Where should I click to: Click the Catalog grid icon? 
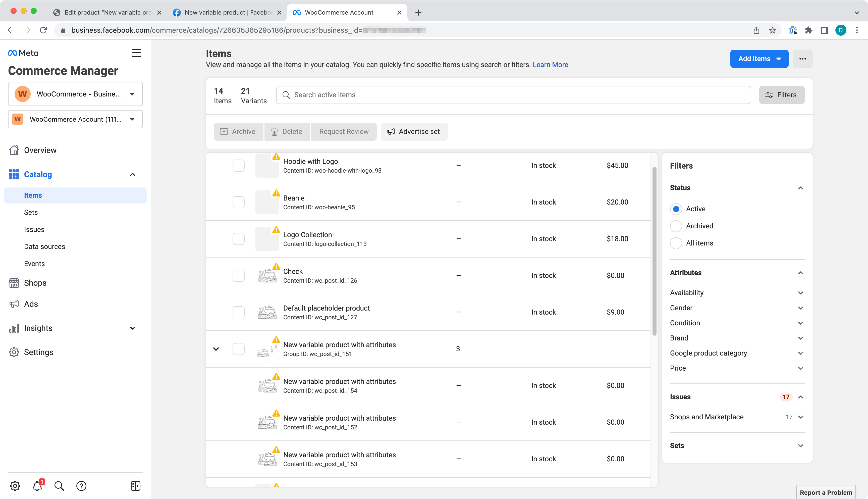pos(14,174)
